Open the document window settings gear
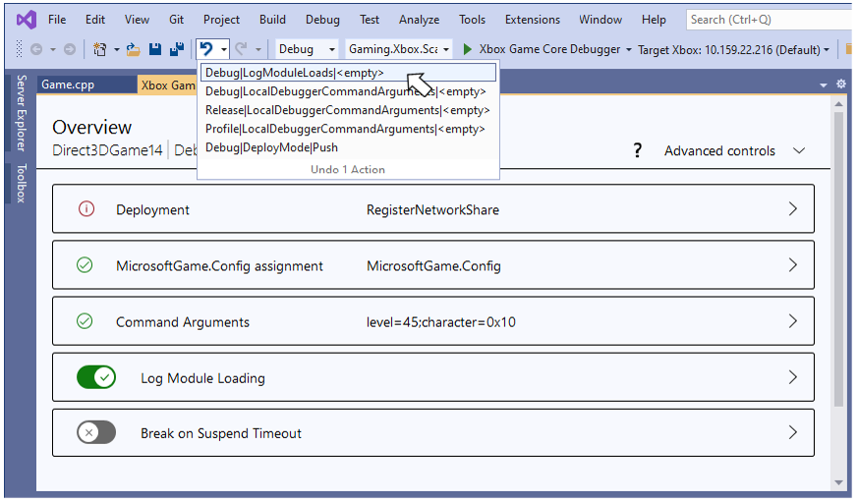This screenshot has height=504, width=859. (x=841, y=84)
